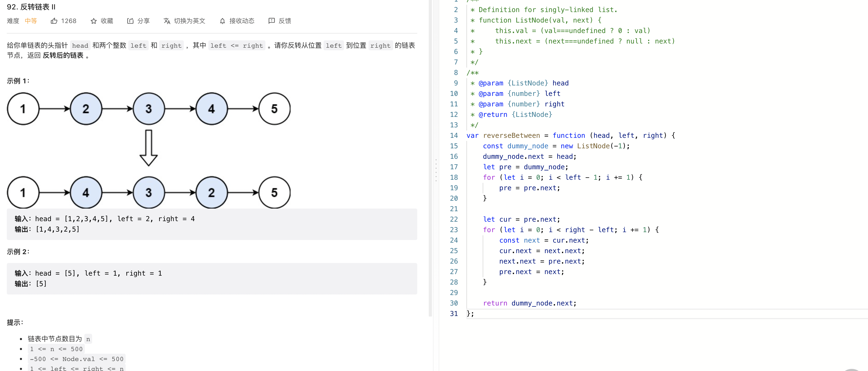This screenshot has height=371, width=868.
Task: Click 'new ListNode(-1)' on line 15
Action: (593, 146)
